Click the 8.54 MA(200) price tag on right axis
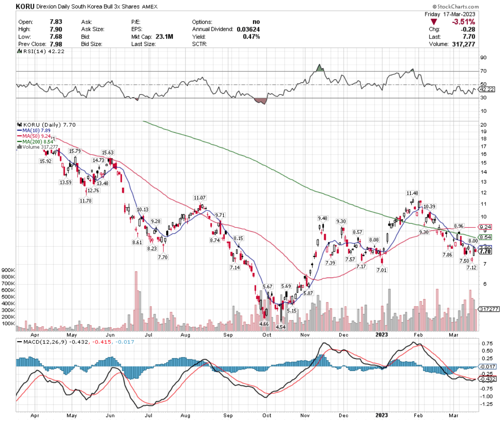 coord(486,237)
